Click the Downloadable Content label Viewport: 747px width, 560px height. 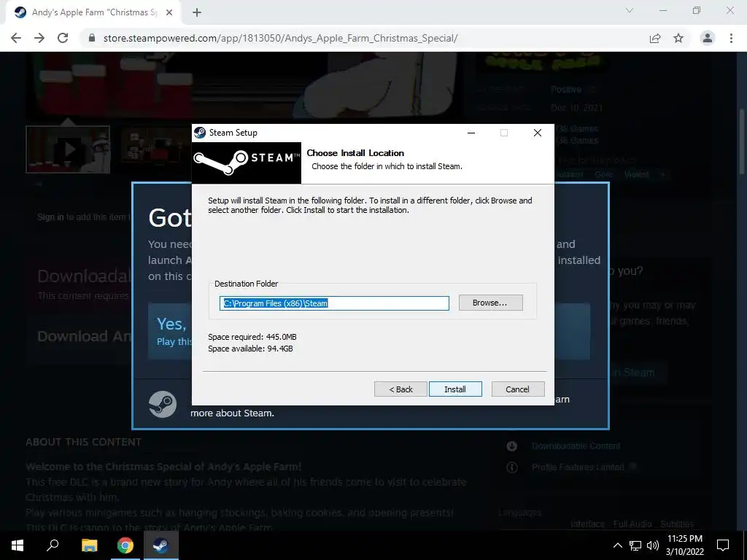click(x=576, y=446)
